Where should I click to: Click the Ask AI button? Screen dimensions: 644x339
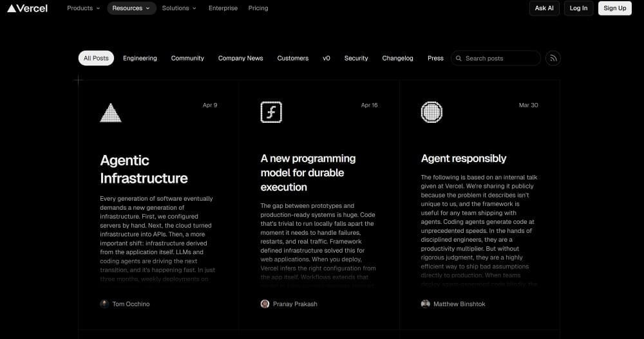coord(544,8)
